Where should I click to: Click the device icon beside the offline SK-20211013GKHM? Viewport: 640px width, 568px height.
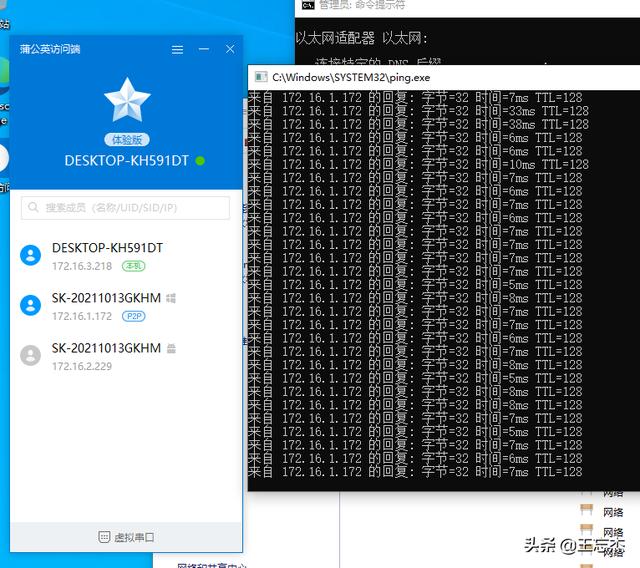172,348
